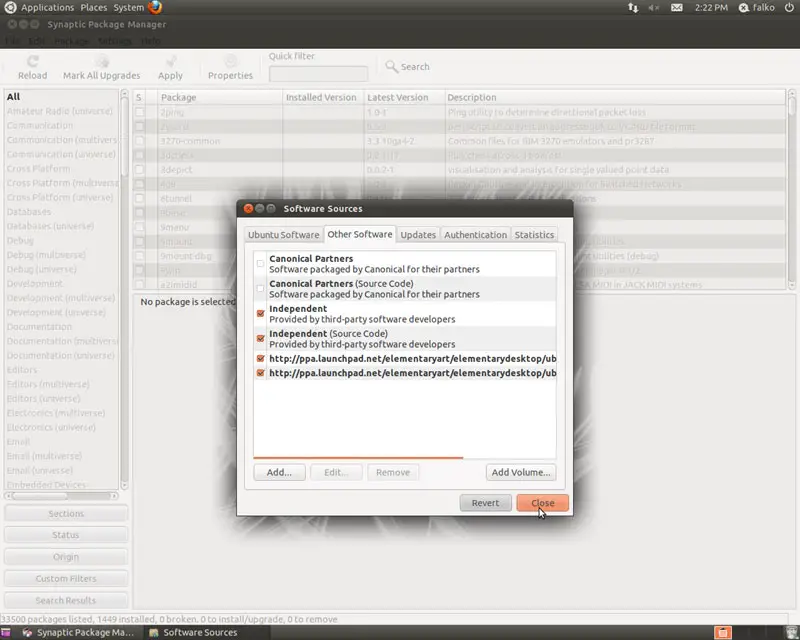Uncheck the first elementarydesktop PPA checkbox
This screenshot has width=800, height=640.
[260, 358]
